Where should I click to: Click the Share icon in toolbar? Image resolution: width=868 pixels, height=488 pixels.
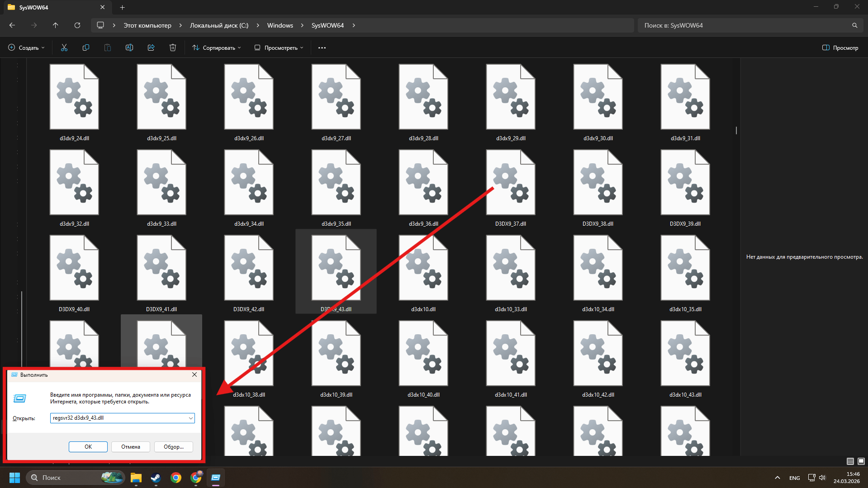click(151, 47)
